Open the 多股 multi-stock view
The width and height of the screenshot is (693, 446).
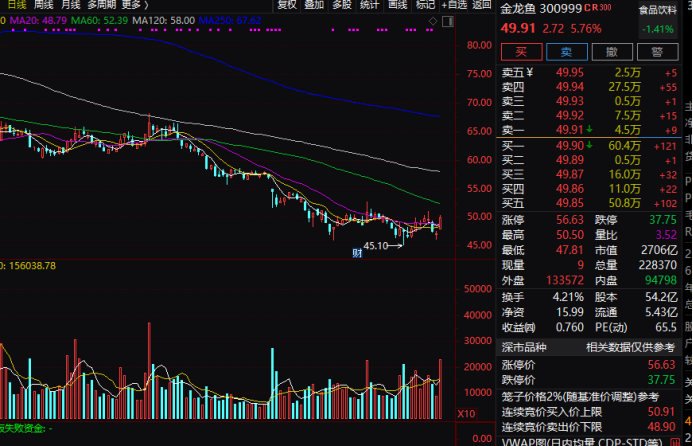coord(342,5)
